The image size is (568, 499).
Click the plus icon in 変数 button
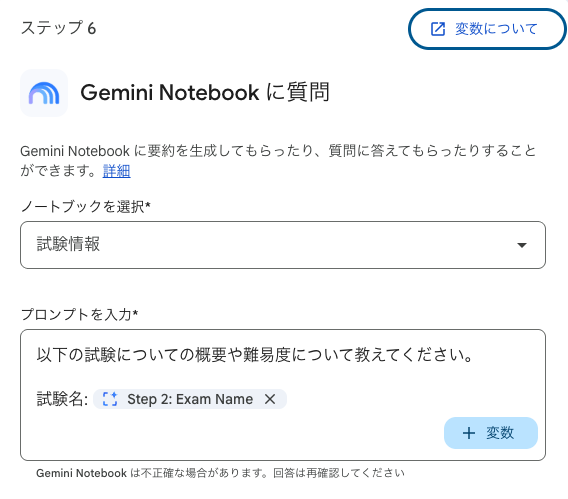point(469,433)
